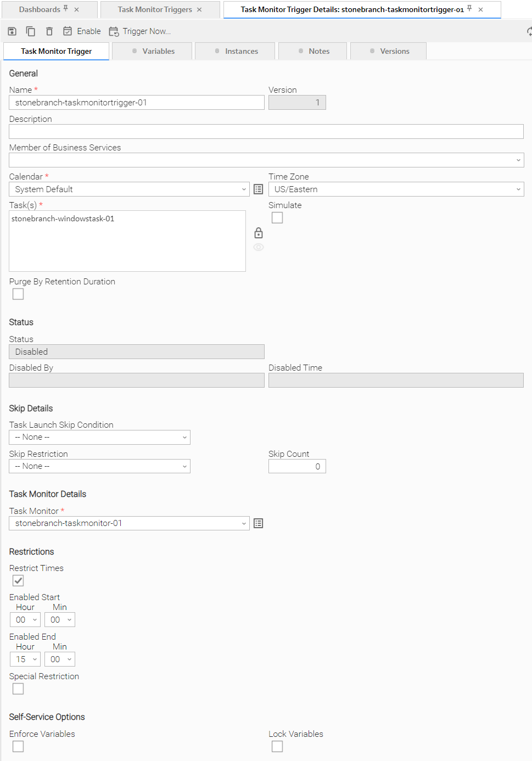Click the Save icon in toolbar
This screenshot has height=761, width=532.
pos(12,31)
